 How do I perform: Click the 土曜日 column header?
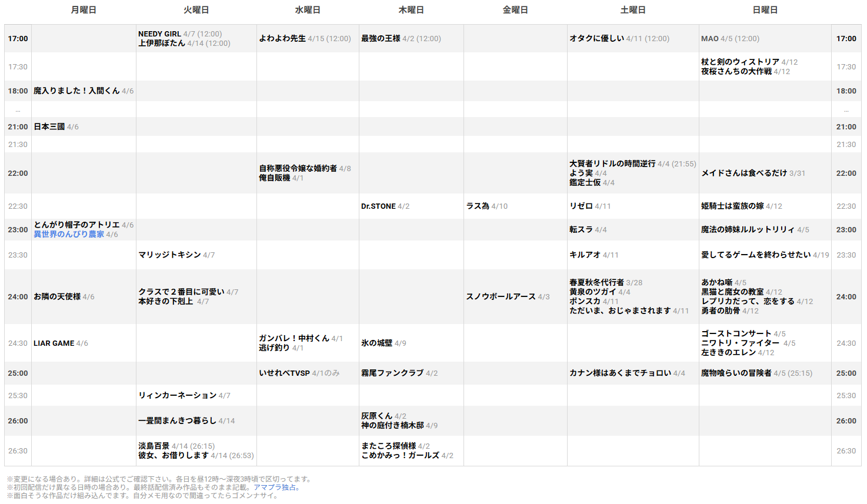coord(633,10)
